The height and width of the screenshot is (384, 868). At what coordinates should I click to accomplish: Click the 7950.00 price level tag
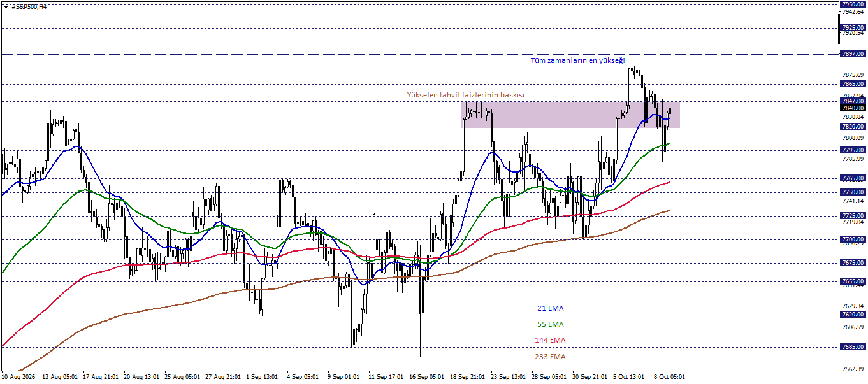[853, 4]
